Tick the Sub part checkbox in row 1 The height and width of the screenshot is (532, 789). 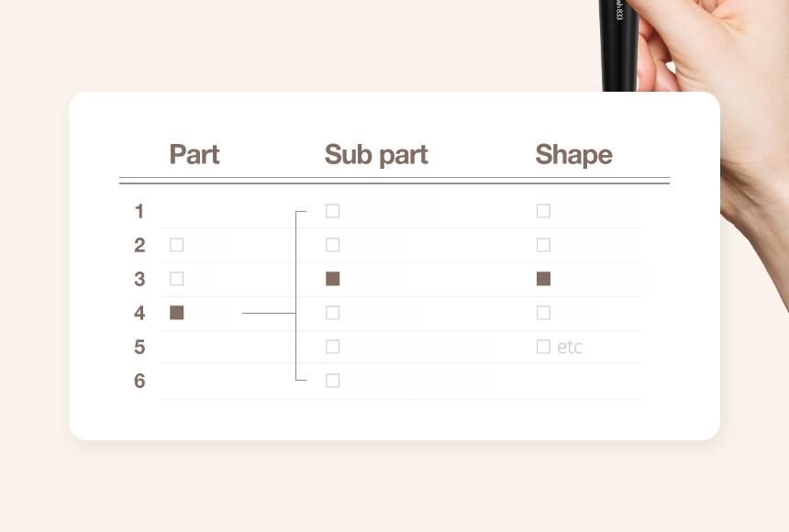[333, 211]
